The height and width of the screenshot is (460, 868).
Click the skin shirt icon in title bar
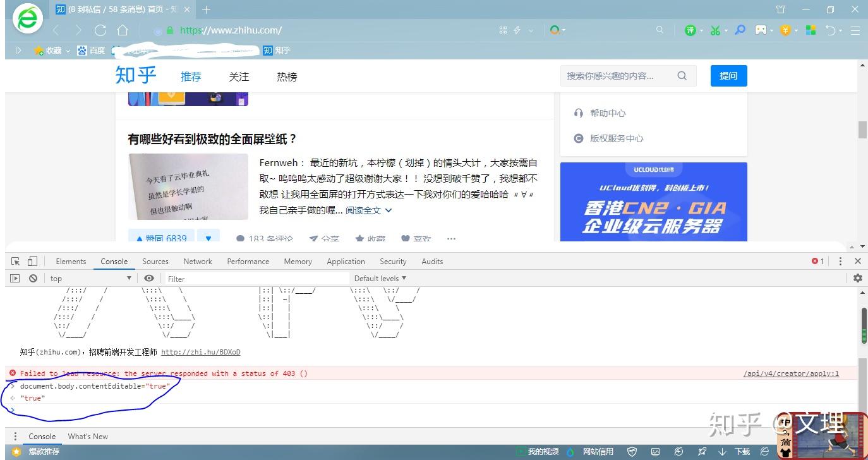(781, 9)
